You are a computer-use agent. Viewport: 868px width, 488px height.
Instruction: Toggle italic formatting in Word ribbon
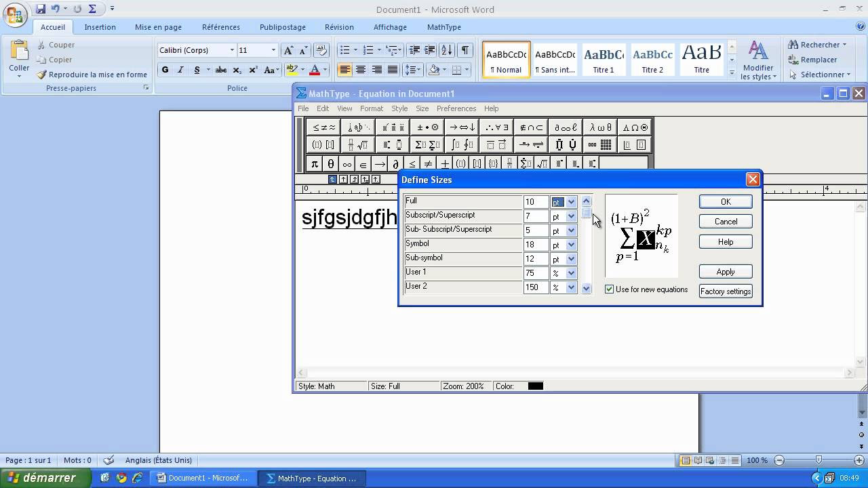coord(180,70)
